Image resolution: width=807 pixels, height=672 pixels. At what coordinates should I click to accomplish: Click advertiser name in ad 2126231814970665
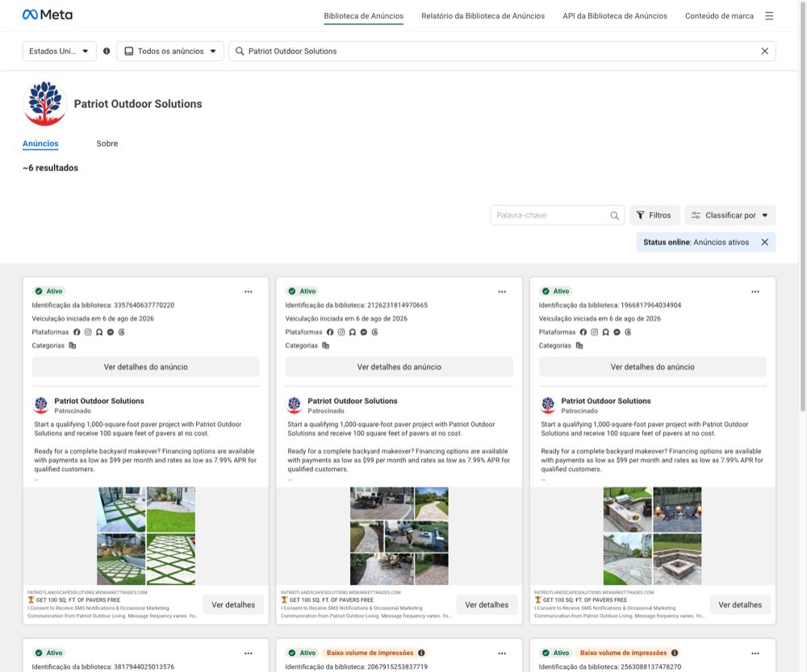[353, 401]
